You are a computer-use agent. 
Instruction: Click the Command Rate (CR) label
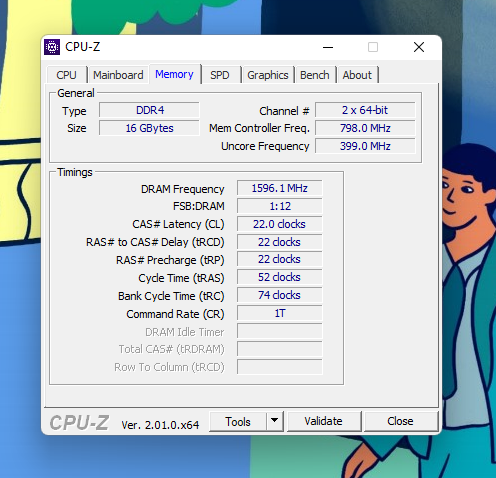point(175,314)
